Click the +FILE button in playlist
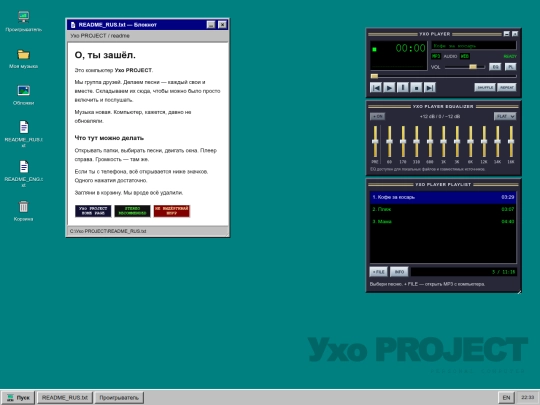Image resolution: width=540 pixels, height=405 pixels. click(x=378, y=272)
